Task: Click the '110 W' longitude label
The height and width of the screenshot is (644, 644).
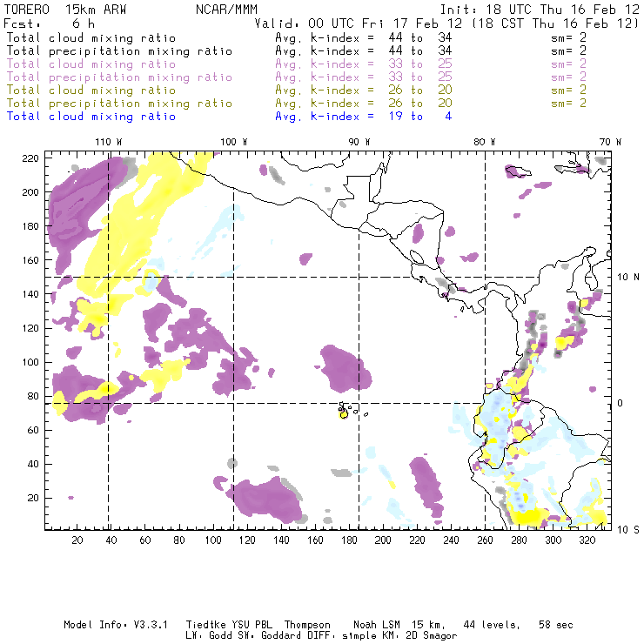Action: pos(109,142)
